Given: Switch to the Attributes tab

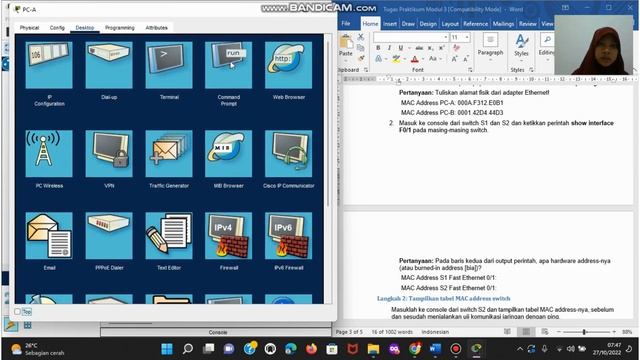Looking at the screenshot, I should click(156, 28).
